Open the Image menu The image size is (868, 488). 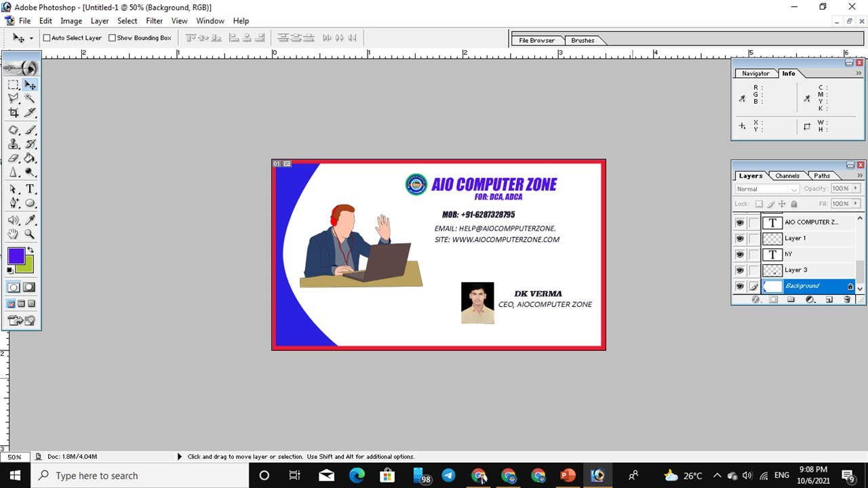71,21
